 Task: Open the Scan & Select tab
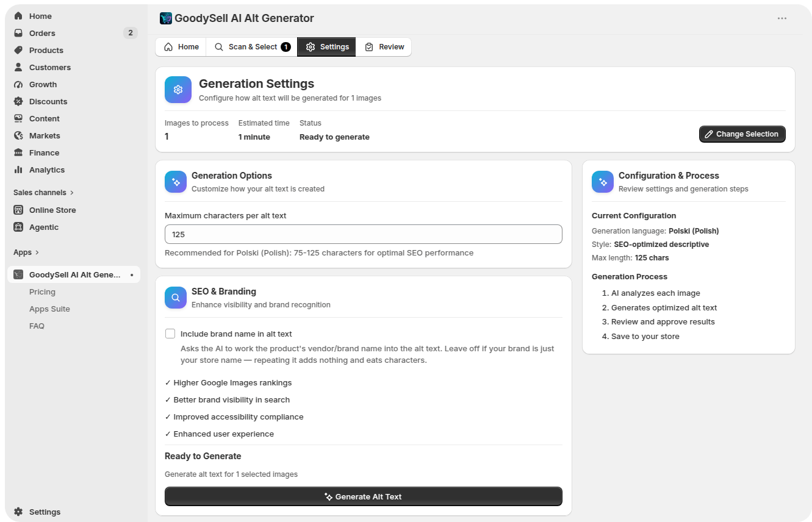click(252, 47)
